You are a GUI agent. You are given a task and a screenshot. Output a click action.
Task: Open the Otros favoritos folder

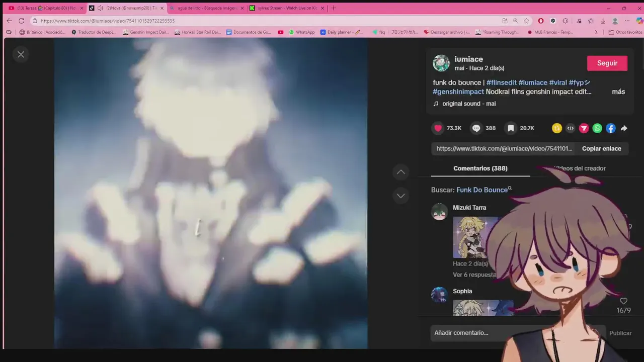point(625,32)
